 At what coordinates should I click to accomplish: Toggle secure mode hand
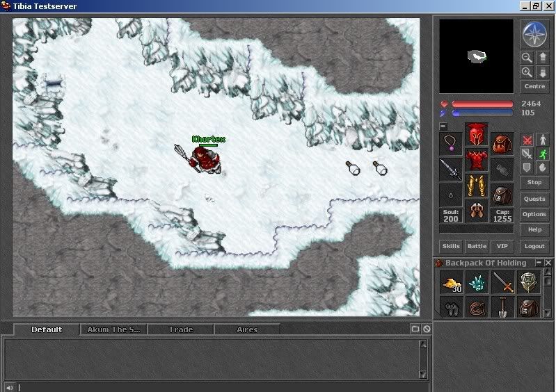[542, 168]
